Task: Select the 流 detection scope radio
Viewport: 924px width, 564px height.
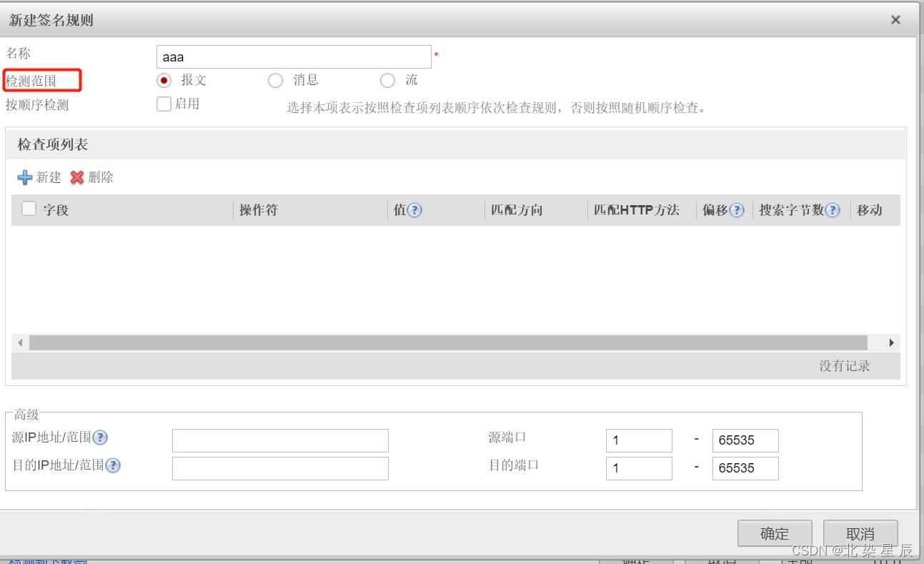Action: tap(387, 81)
